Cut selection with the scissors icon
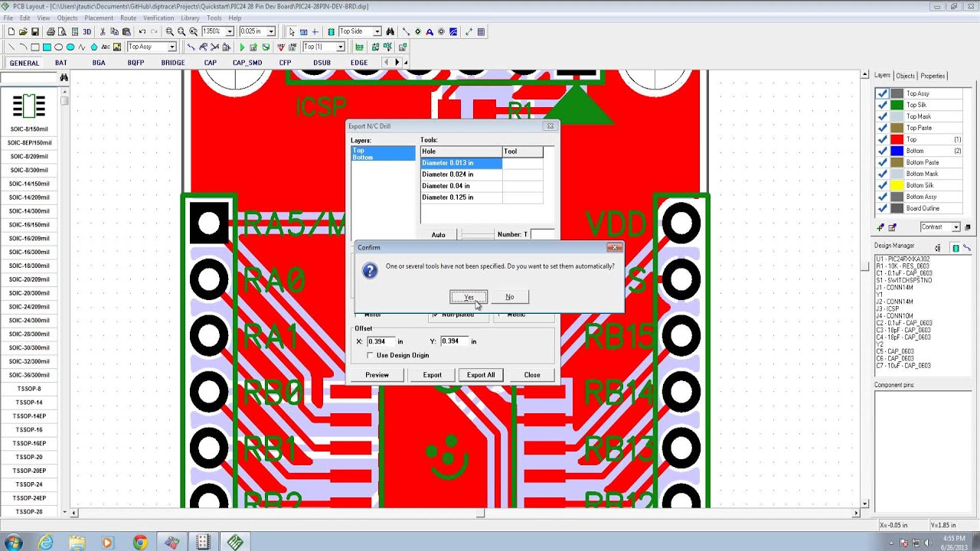Screen dimensions: 980x551 tap(103, 31)
